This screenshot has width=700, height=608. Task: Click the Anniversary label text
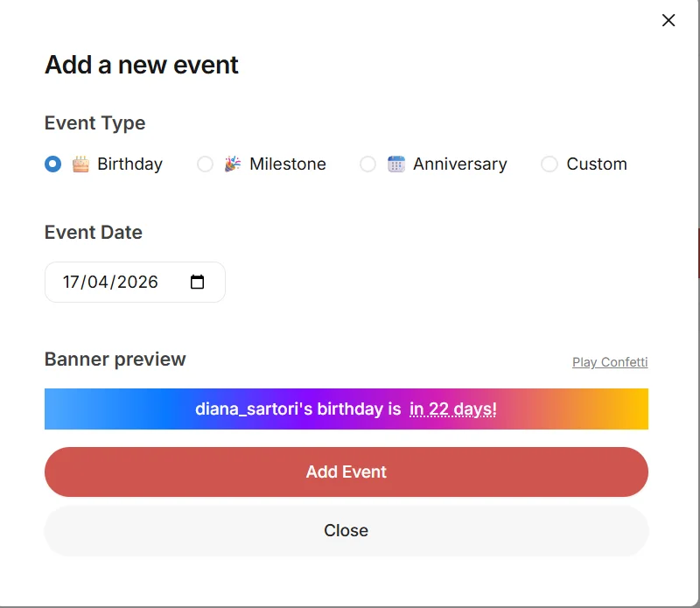pos(460,164)
